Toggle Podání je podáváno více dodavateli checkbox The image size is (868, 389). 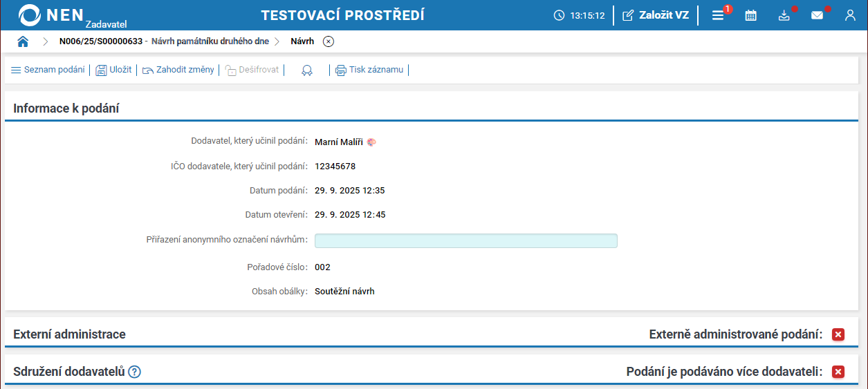pos(838,372)
